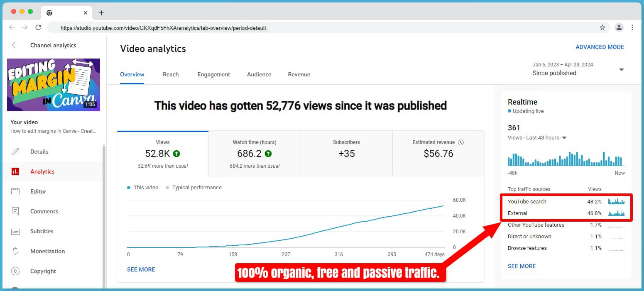This screenshot has width=644, height=291.
Task: Click the Monetization dollar sign icon
Action: [x=15, y=251]
